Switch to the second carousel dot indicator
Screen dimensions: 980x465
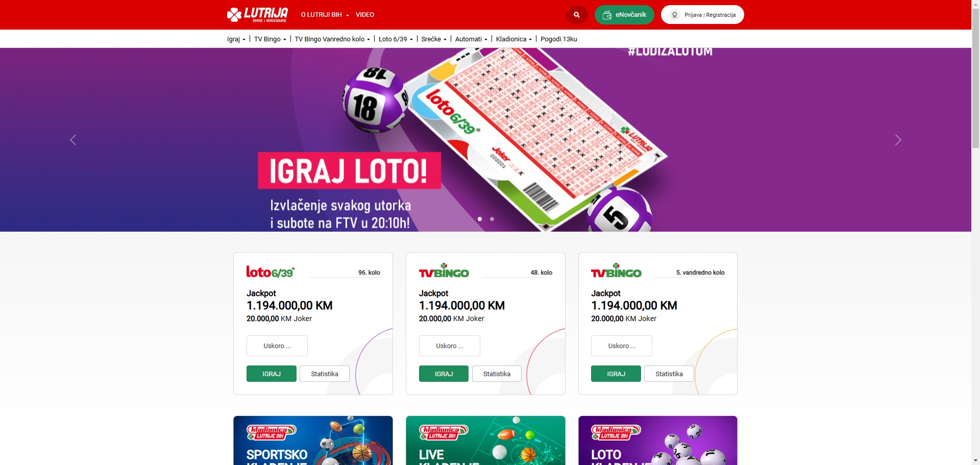point(492,219)
